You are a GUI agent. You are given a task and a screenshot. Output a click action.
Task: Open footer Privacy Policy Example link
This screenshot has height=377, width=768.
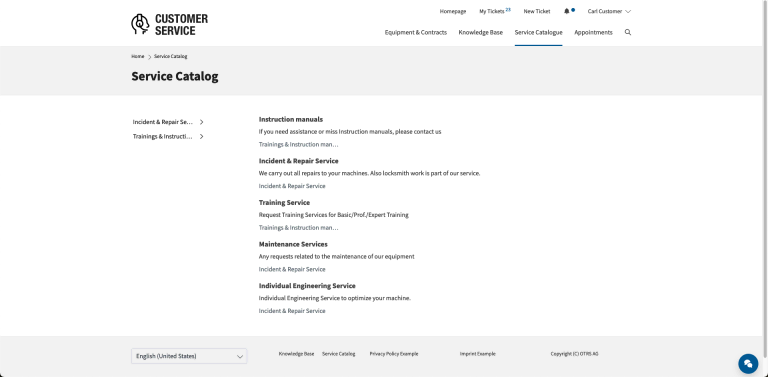click(394, 353)
